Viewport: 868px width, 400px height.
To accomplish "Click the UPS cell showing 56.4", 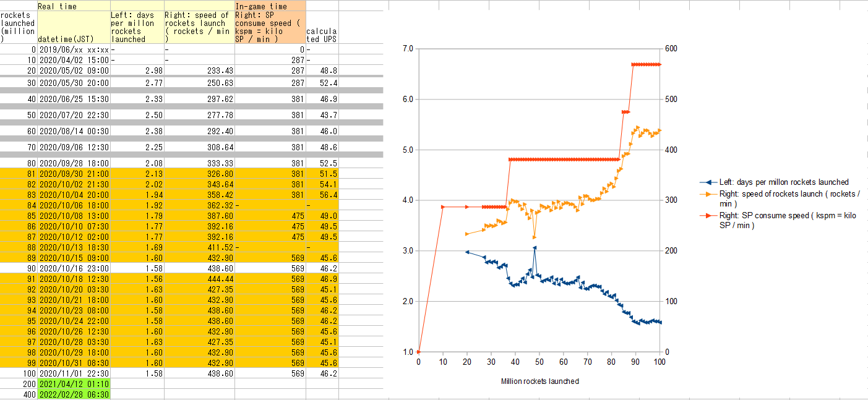I will tap(322, 195).
